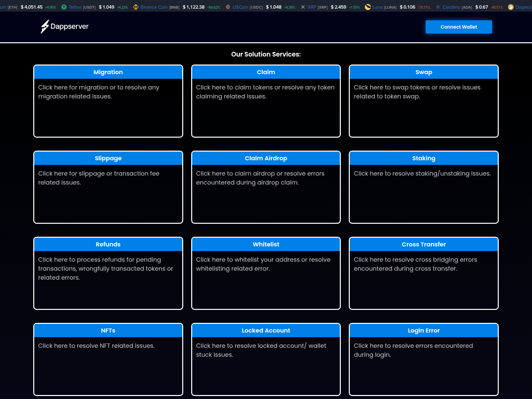Click the +56.62% change for Binance Coin
The height and width of the screenshot is (399, 532).
point(213,7)
